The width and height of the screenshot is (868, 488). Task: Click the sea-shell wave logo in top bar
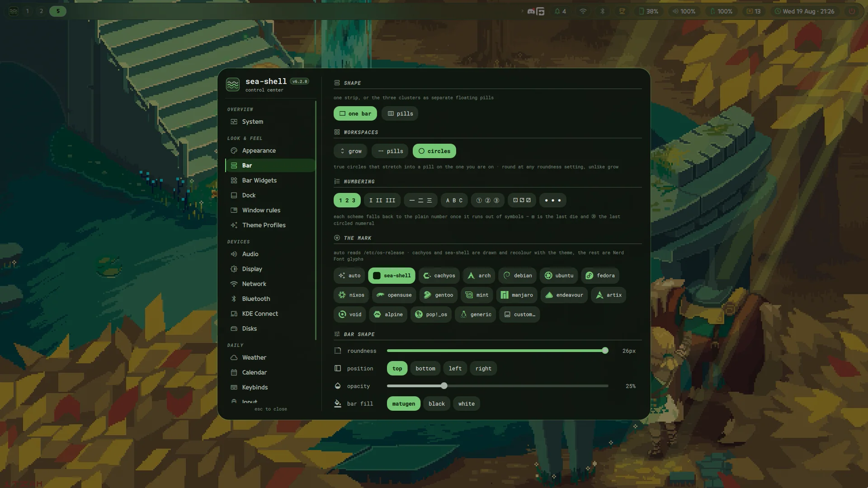tap(14, 11)
